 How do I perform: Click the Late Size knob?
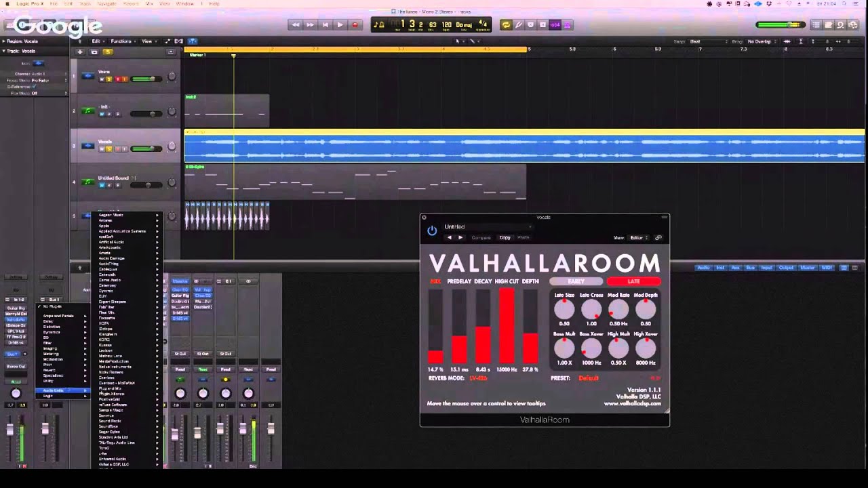point(564,309)
